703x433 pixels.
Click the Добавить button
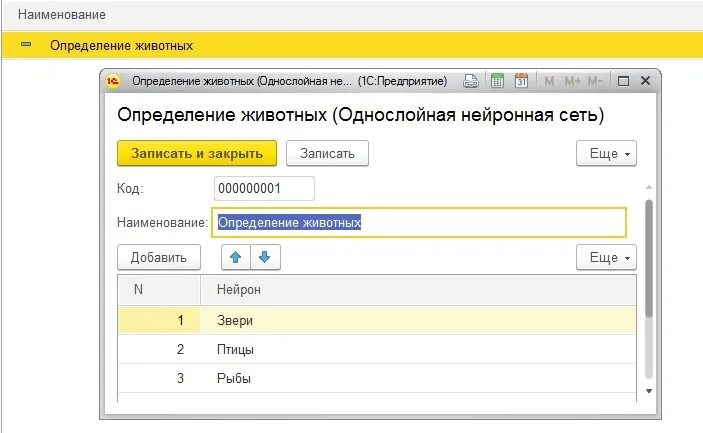tap(159, 257)
